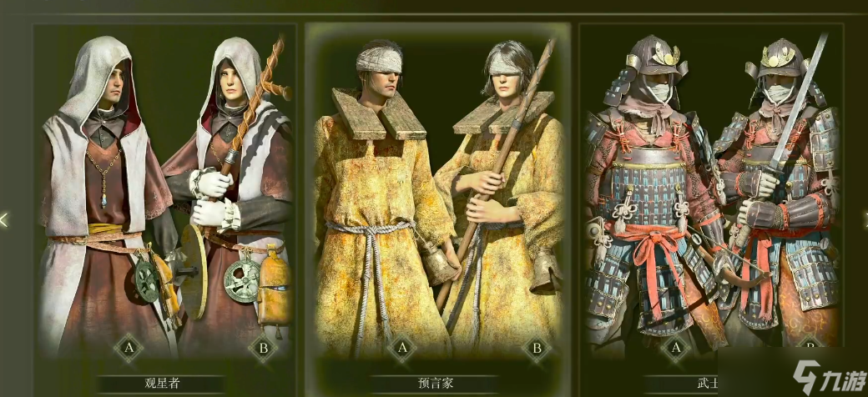This screenshot has height=397, width=868.
Task: Pick the partially hidden B badge on 武士 card
Action: click(810, 342)
